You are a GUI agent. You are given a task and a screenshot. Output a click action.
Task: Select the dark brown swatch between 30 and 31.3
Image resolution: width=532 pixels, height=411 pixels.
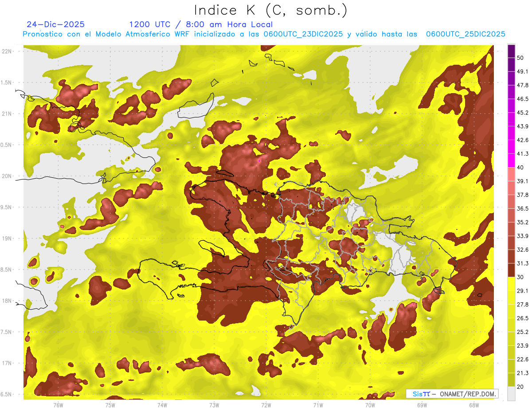(511, 270)
